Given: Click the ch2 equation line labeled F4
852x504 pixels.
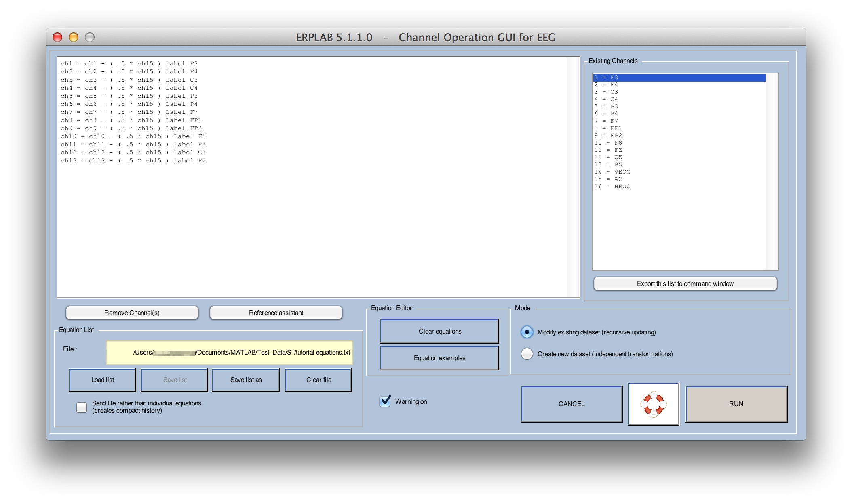Looking at the screenshot, I should point(129,72).
